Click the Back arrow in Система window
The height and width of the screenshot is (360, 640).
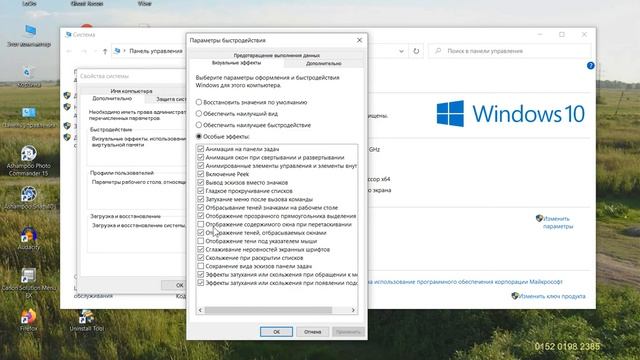(69, 51)
